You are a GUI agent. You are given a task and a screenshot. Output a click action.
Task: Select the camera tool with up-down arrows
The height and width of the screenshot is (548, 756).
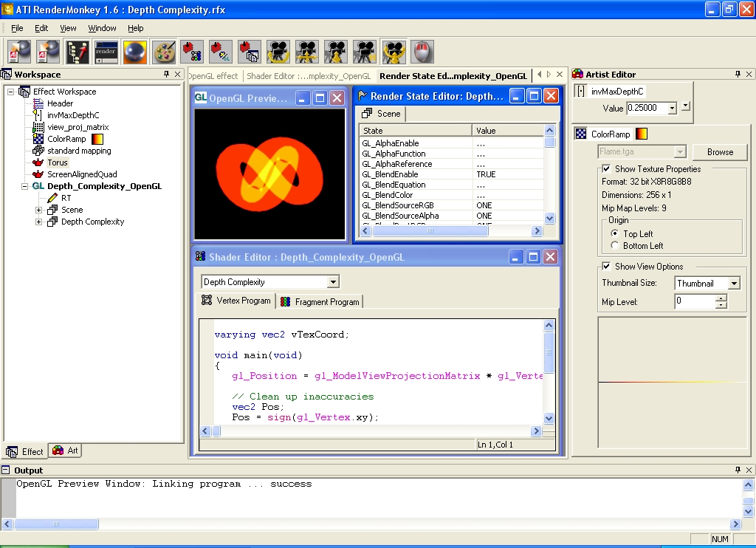click(336, 52)
